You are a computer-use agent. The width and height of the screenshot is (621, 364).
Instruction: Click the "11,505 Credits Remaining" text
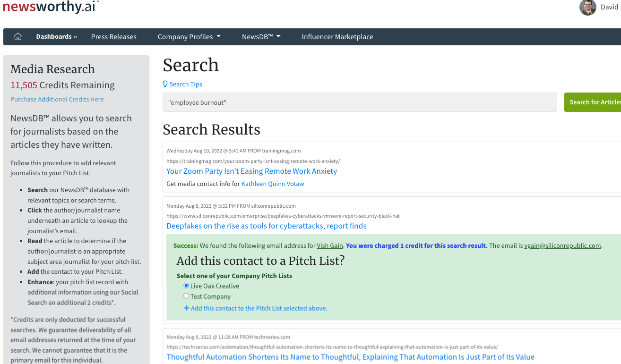(x=62, y=85)
